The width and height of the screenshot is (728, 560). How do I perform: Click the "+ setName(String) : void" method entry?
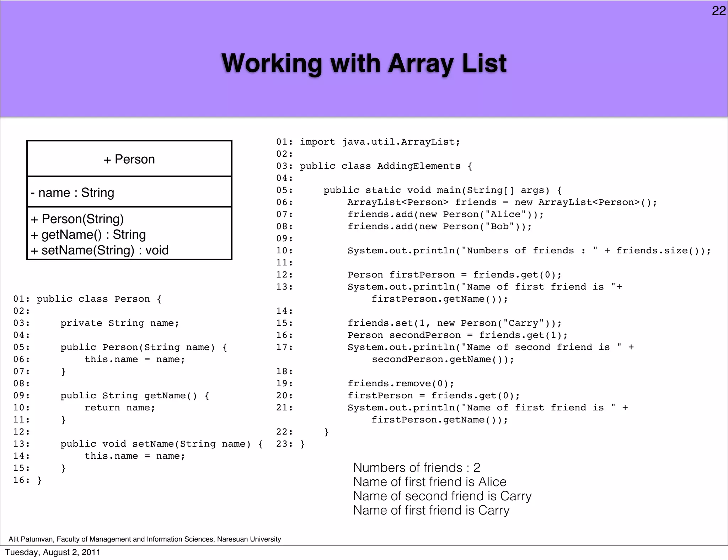100,250
